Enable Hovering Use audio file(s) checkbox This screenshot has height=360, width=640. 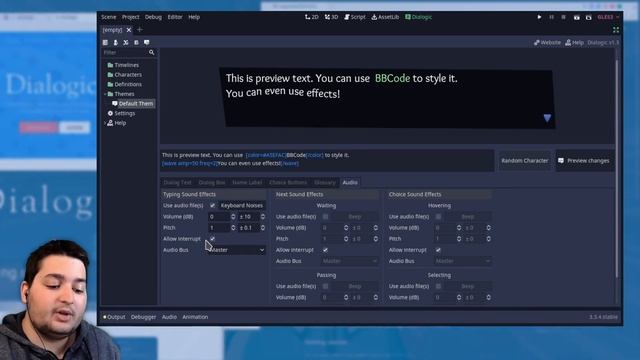point(438,216)
